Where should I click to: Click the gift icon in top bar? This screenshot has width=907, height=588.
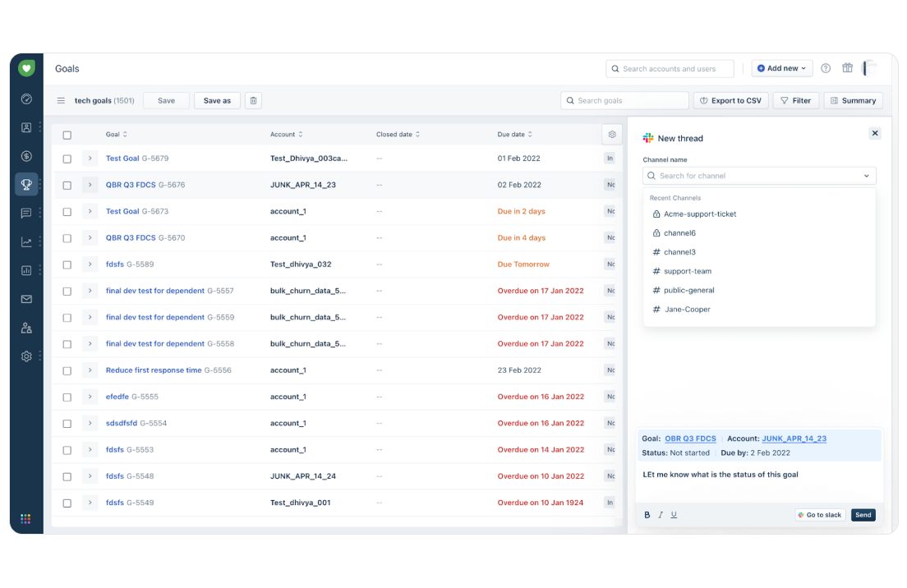pos(847,68)
